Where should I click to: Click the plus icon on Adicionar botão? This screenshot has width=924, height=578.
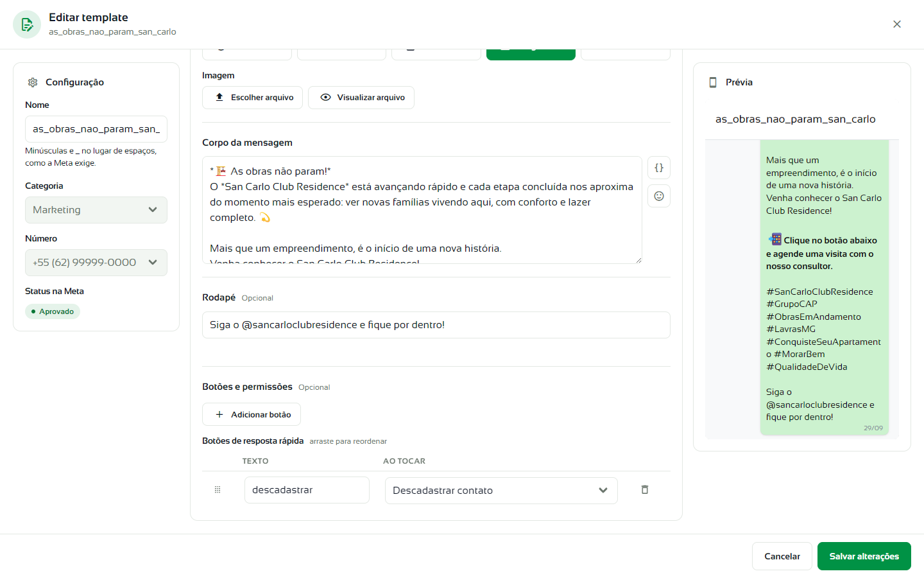tap(219, 415)
